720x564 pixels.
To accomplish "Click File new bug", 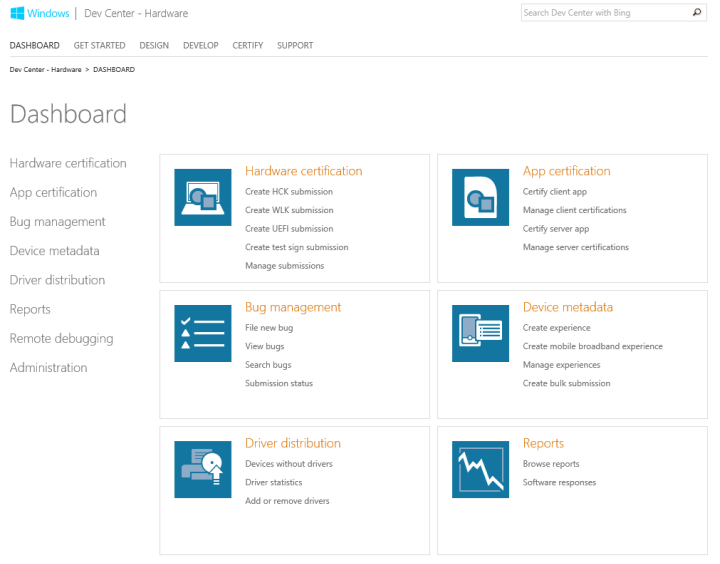I will point(269,328).
